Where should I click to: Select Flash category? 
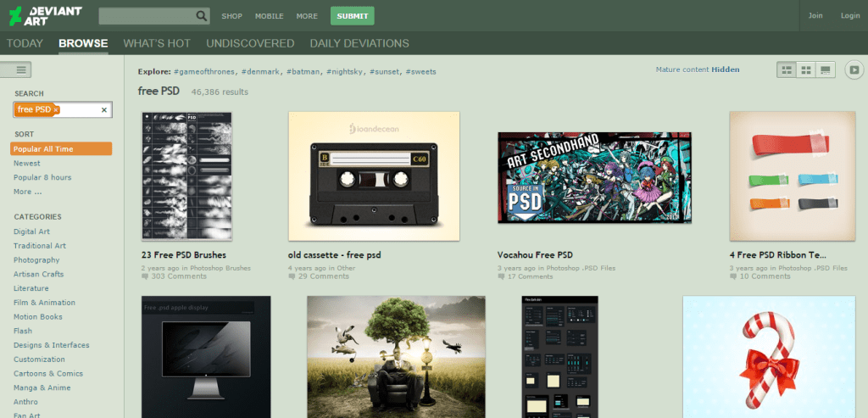point(23,331)
